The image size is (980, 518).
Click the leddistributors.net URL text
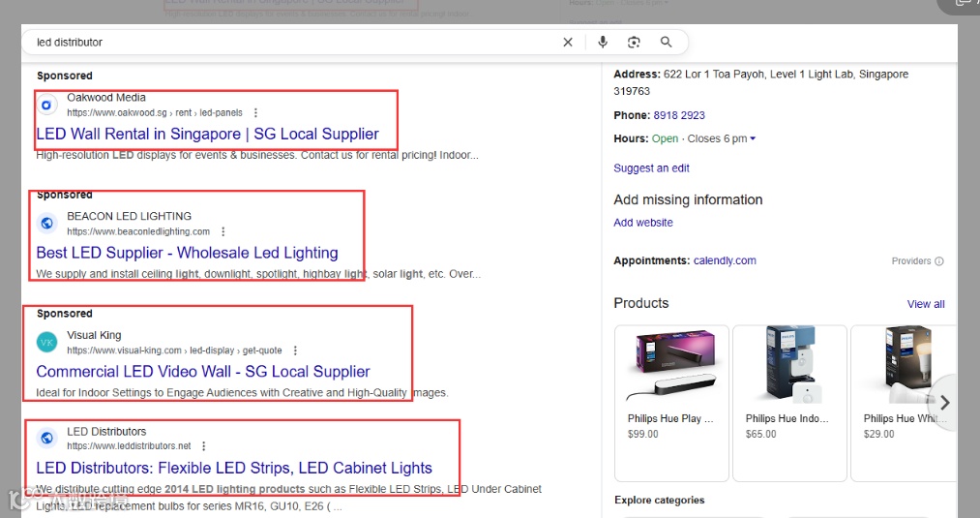129,446
